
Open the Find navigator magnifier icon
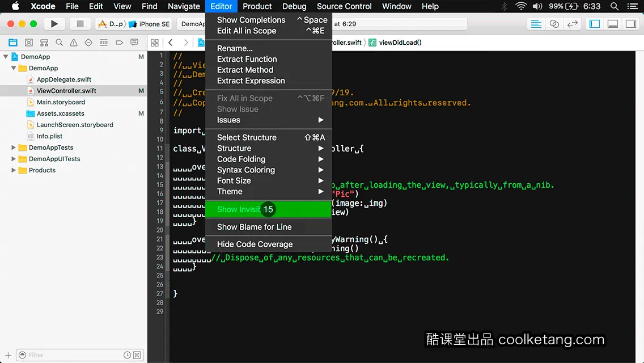pyautogui.click(x=59, y=43)
